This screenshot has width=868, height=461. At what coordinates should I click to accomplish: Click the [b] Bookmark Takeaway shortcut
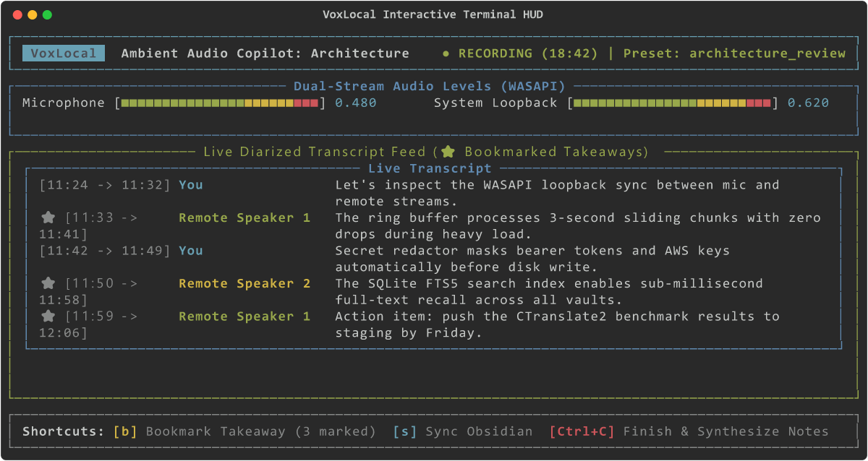244,431
